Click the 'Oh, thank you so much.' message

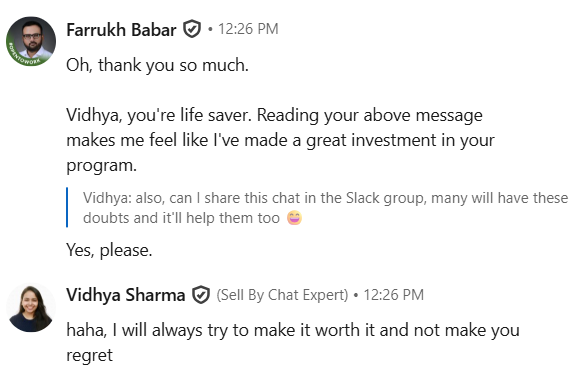coord(157,65)
